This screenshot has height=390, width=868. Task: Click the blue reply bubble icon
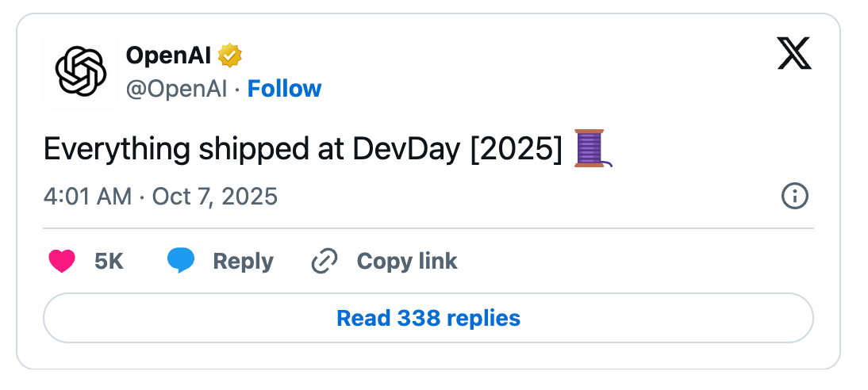(181, 261)
